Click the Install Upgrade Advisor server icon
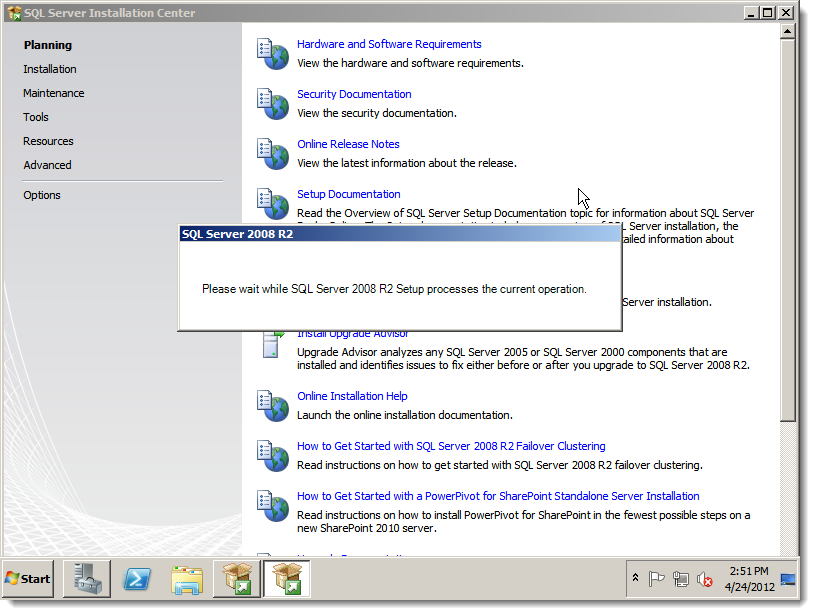Image resolution: width=815 pixels, height=615 pixels. [273, 344]
